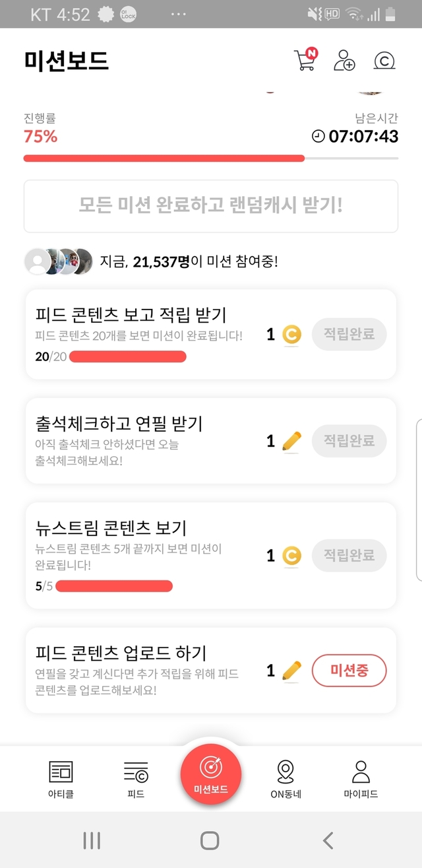Screen dimensions: 422x868
Task: Open the 마이피드 tab
Action: (x=361, y=779)
